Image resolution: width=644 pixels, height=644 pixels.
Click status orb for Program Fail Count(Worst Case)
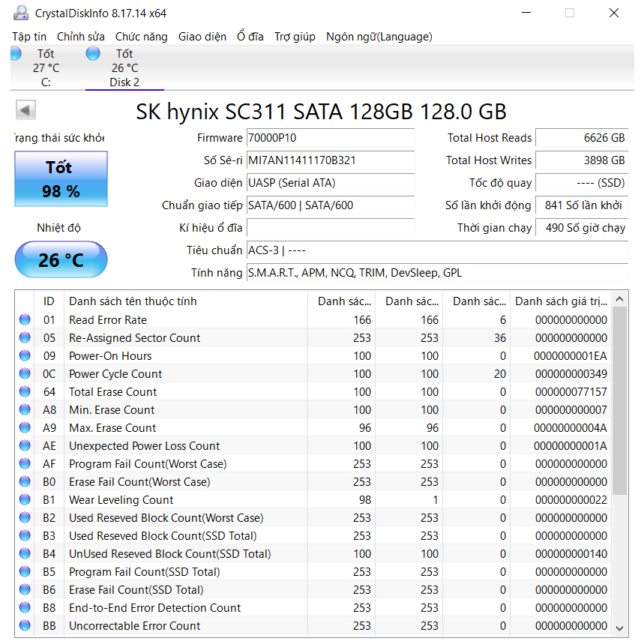pos(25,464)
